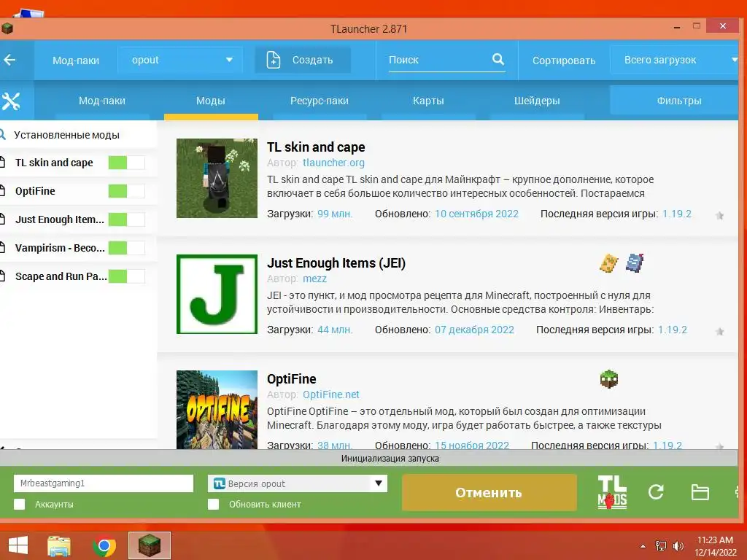The width and height of the screenshot is (747, 560).
Task: Switch to Ресурс-паки tab
Action: pyautogui.click(x=320, y=101)
